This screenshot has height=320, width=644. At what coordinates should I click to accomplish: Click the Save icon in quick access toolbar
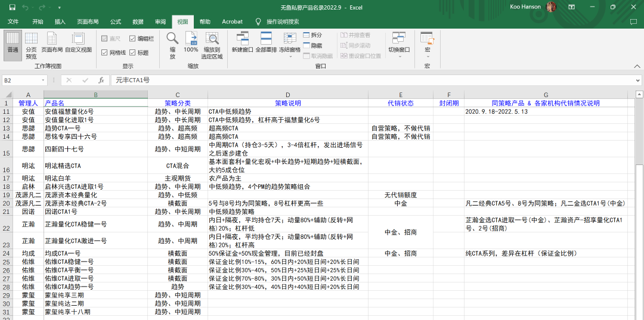12,7
